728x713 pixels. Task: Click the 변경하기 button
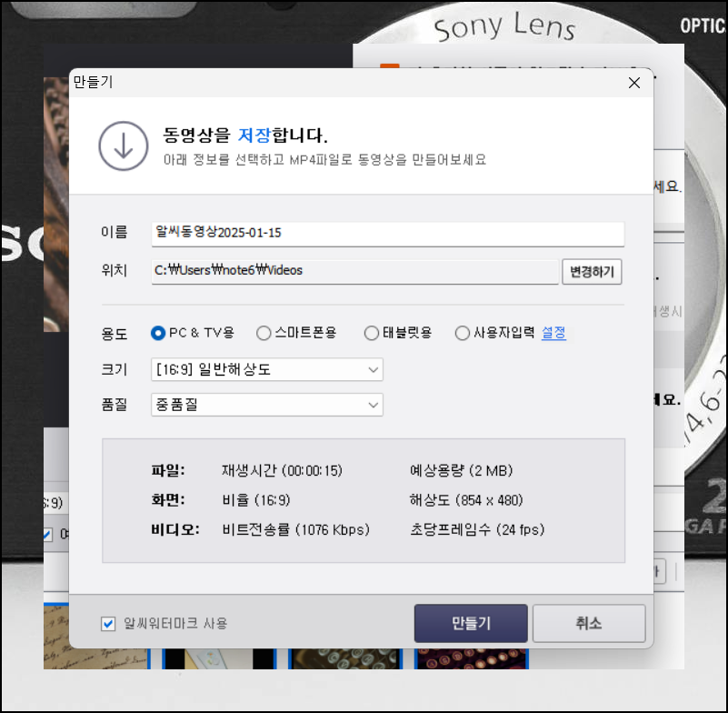(x=592, y=272)
